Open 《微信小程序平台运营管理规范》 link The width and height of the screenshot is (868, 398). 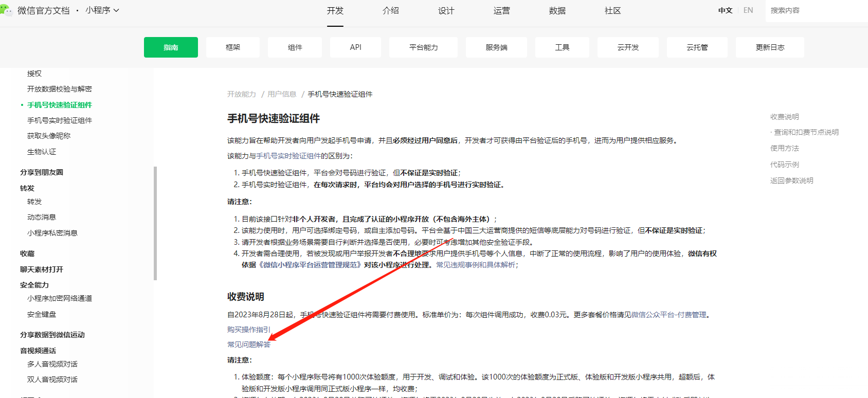coord(310,265)
